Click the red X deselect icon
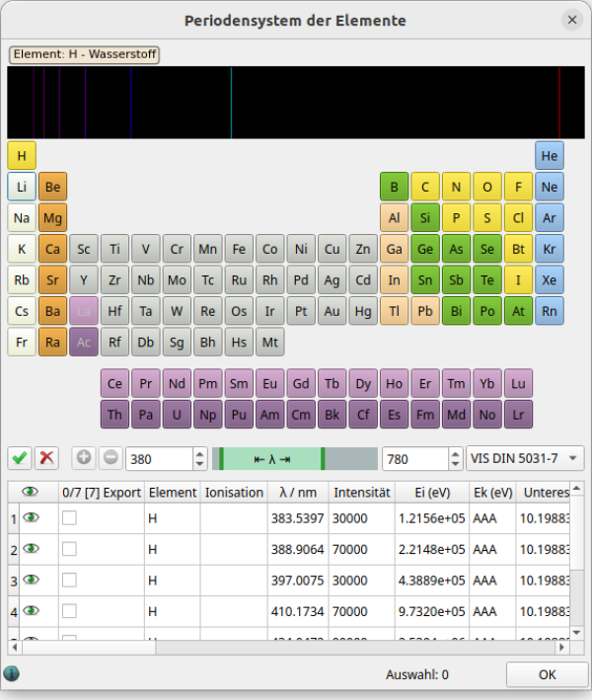Viewport: 592px width, 700px height. [46, 458]
